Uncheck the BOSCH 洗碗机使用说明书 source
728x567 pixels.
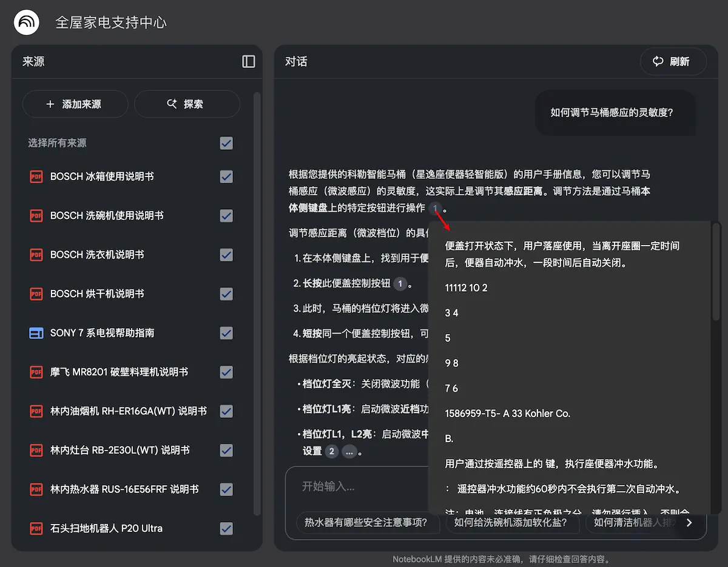[226, 215]
